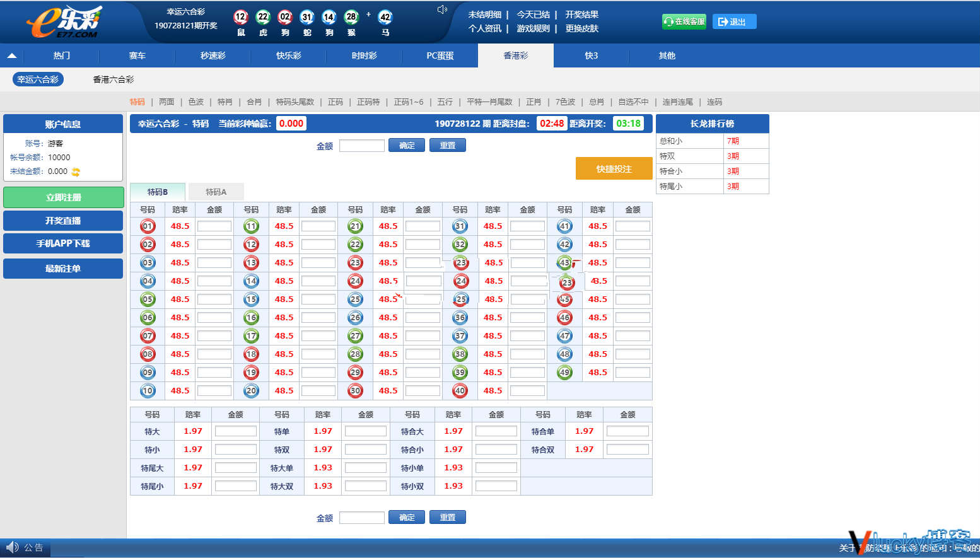The image size is (980, 558).
Task: Open the 两面 bet type
Action: 166,102
